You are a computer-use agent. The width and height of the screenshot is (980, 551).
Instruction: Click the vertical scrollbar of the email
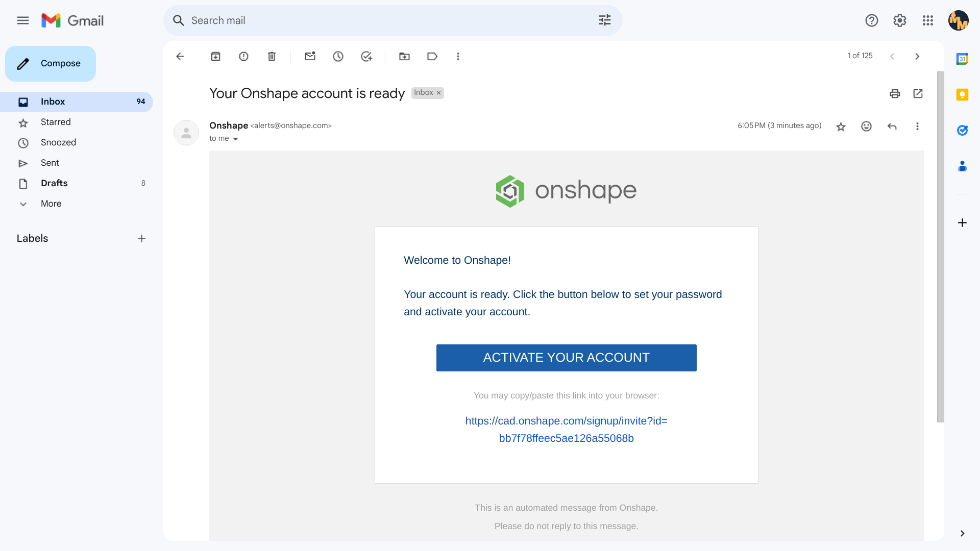pos(940,247)
